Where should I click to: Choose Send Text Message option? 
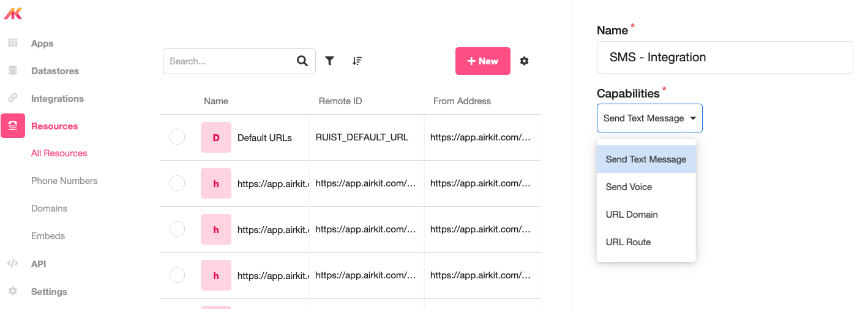(x=646, y=159)
